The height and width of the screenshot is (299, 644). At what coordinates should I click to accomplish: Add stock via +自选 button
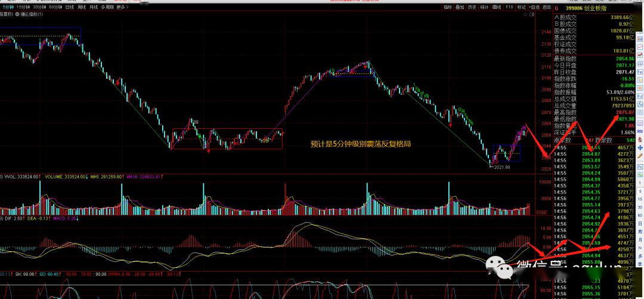point(534,7)
